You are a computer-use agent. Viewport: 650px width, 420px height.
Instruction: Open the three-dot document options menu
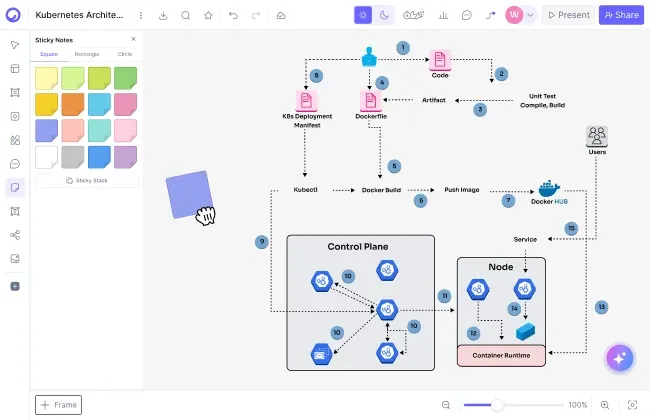[141, 15]
